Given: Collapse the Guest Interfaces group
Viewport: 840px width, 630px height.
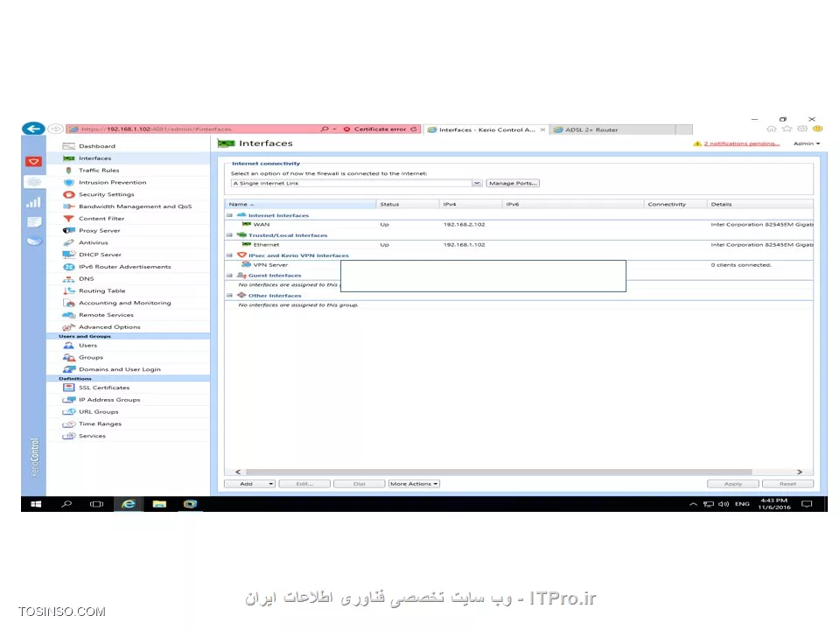Looking at the screenshot, I should pos(230,276).
